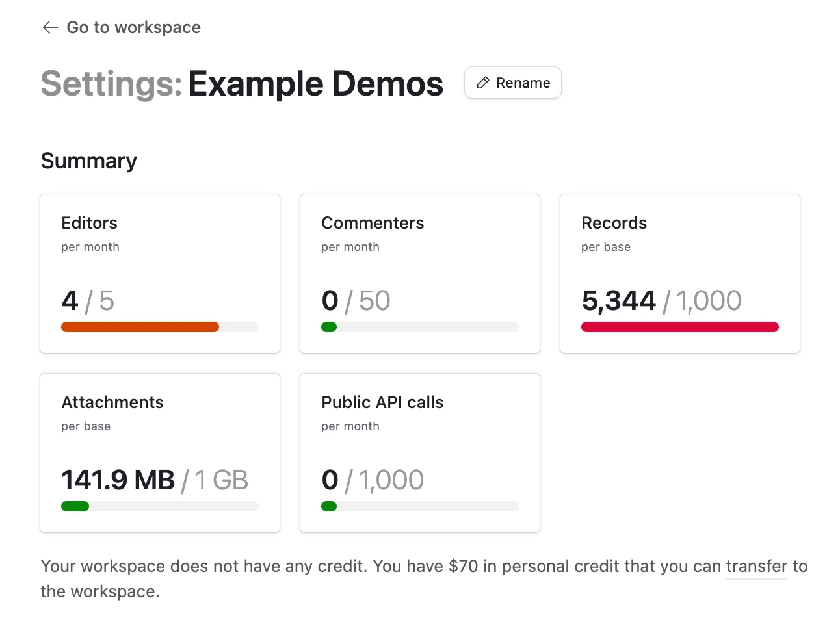Select the Records card title
Image resolution: width=840 pixels, height=633 pixels.
pos(614,223)
